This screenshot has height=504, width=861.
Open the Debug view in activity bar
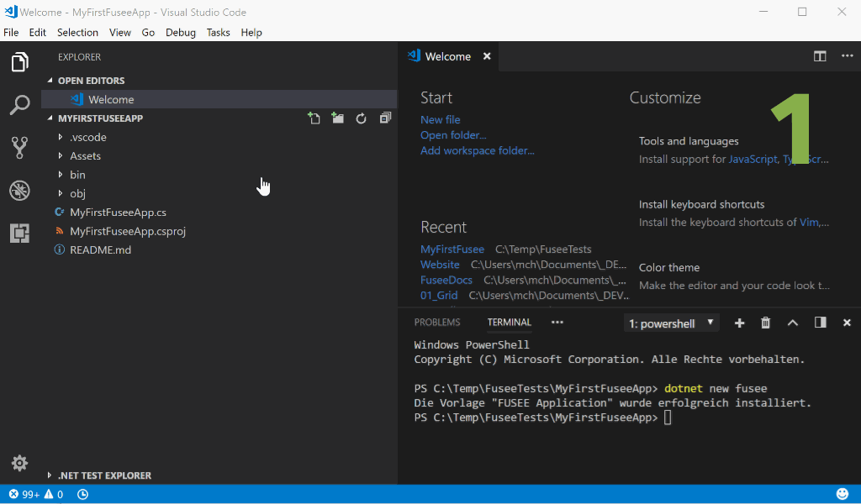pos(20,191)
